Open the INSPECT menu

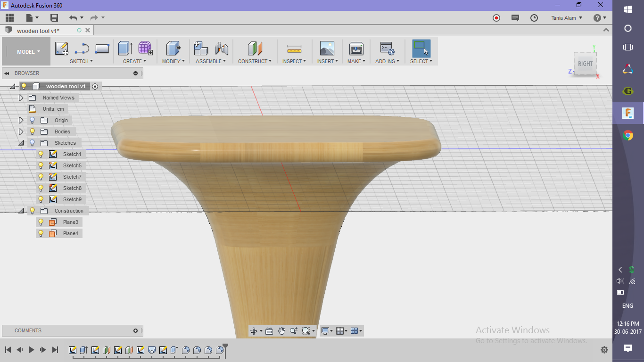294,61
